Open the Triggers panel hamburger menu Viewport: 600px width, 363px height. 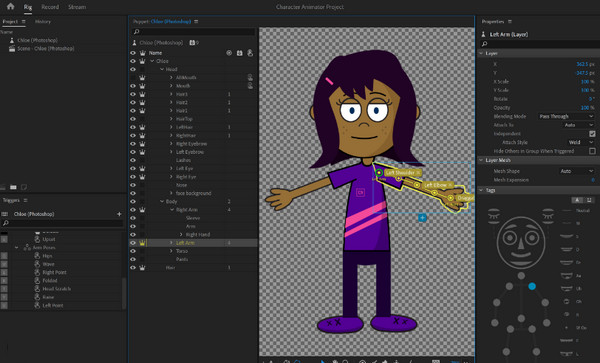coord(25,200)
